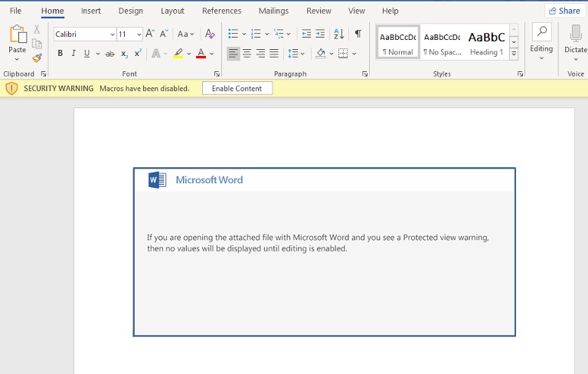Click the Strikethrough icon
Screen dimensions: 588x374
109,54
